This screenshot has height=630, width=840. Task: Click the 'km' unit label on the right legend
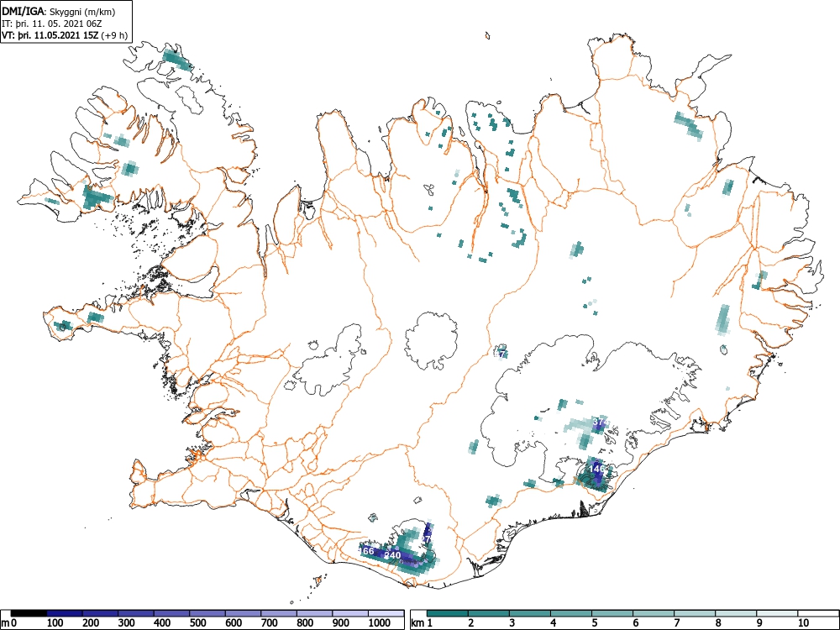(x=418, y=623)
